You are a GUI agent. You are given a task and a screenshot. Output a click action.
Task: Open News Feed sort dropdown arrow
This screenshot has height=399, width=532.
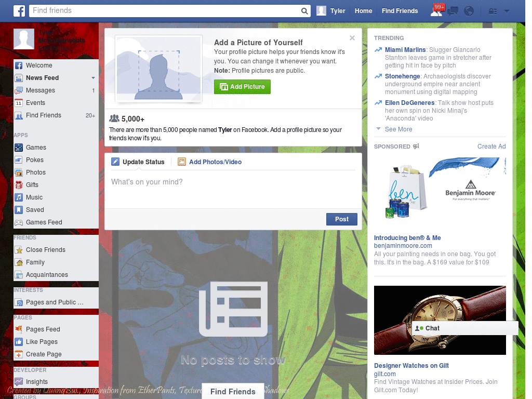pos(93,78)
